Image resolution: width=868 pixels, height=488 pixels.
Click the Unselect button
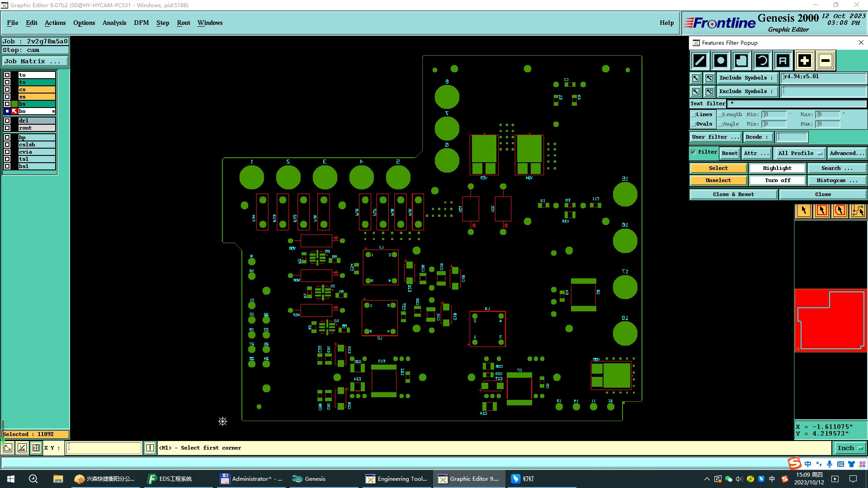[x=718, y=180]
